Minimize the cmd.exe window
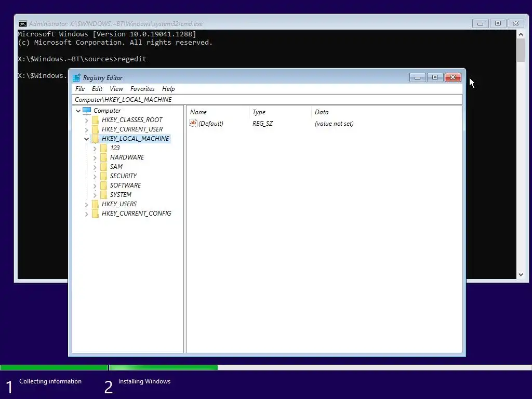The height and width of the screenshot is (399, 532). click(x=481, y=23)
